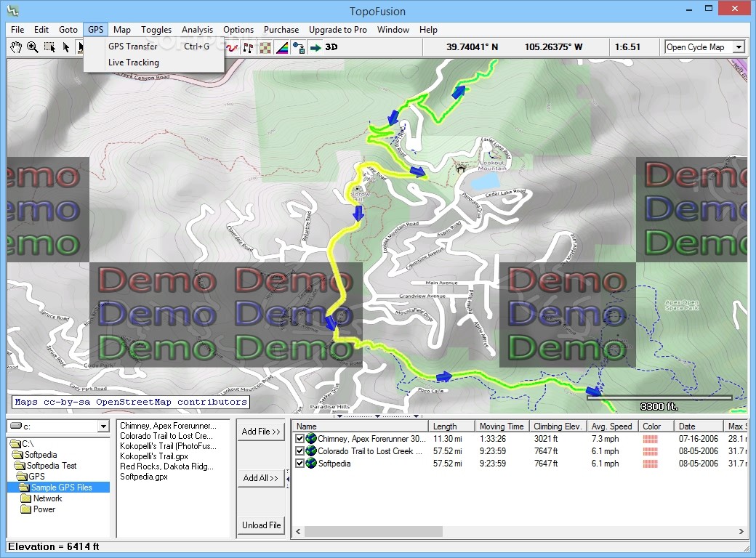The height and width of the screenshot is (558, 756).
Task: Uncheck the Softpedia track checkbox
Action: (x=300, y=464)
